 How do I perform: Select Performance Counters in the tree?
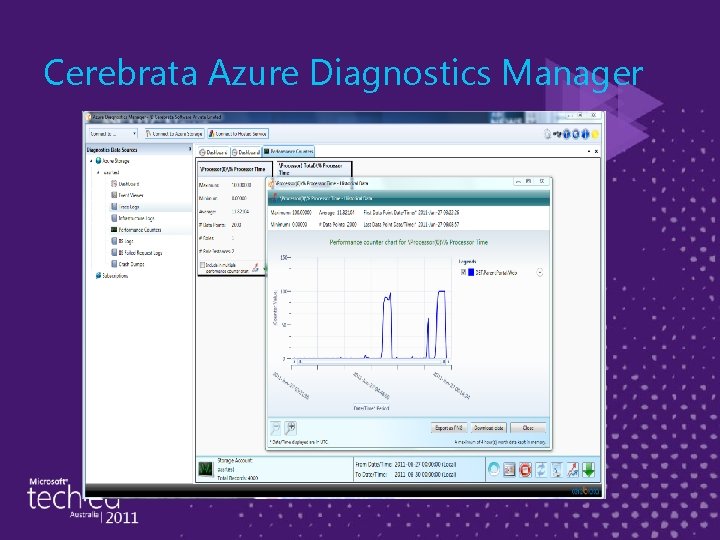tap(140, 230)
